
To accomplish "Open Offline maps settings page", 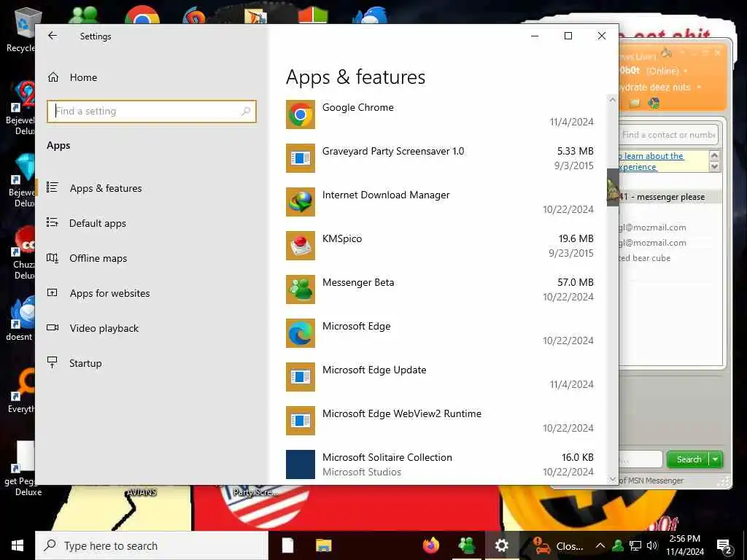I will pyautogui.click(x=98, y=258).
